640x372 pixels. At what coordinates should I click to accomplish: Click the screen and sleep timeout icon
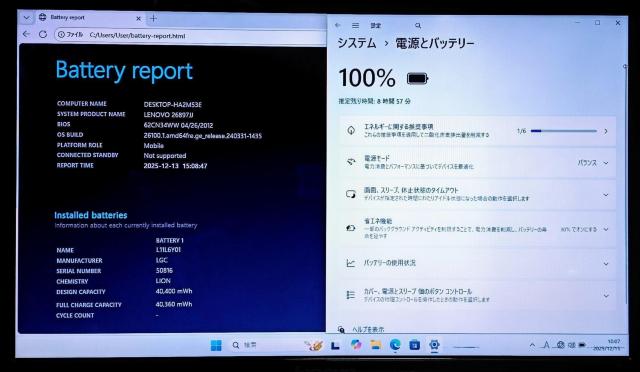(351, 194)
